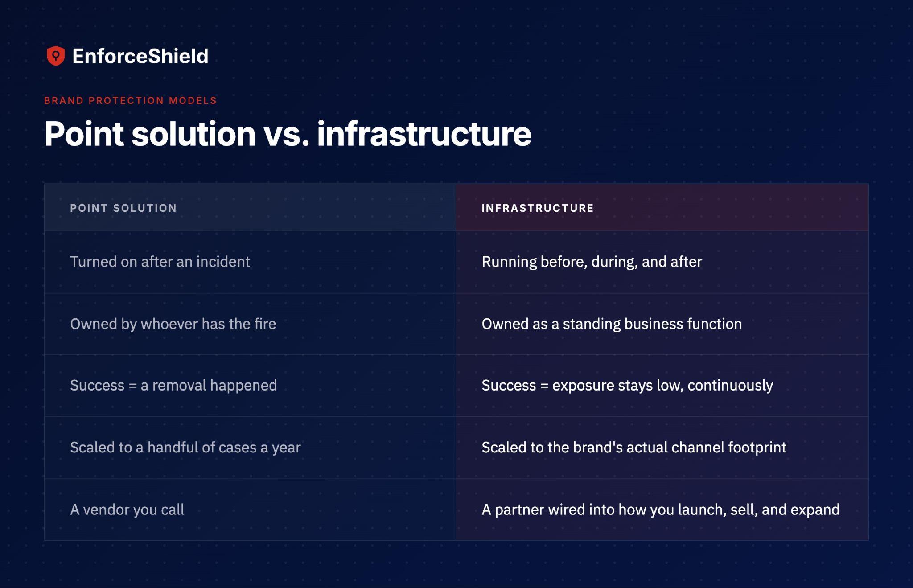Select Scaled to the brand's actual channel footprint
The image size is (913, 588).
point(634,447)
